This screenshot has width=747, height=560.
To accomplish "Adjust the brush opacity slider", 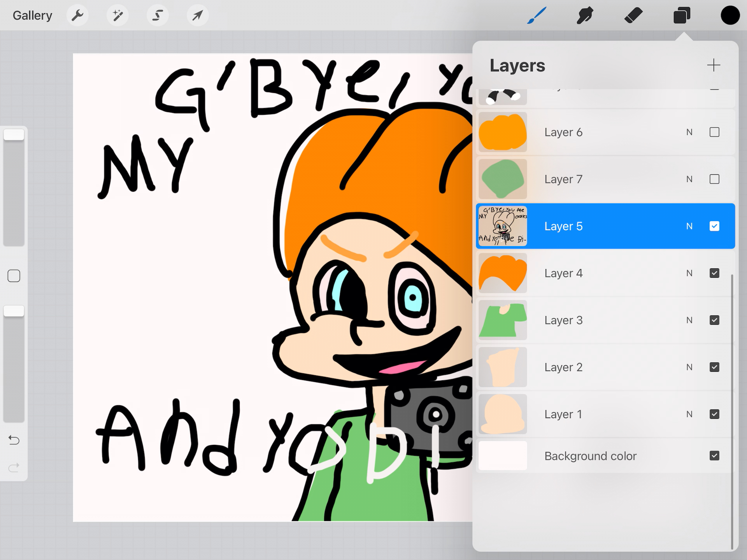I will [14, 363].
